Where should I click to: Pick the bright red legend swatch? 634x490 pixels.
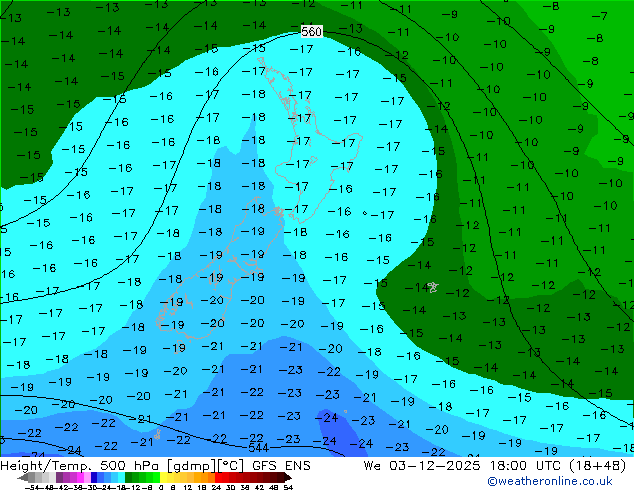tap(218, 477)
